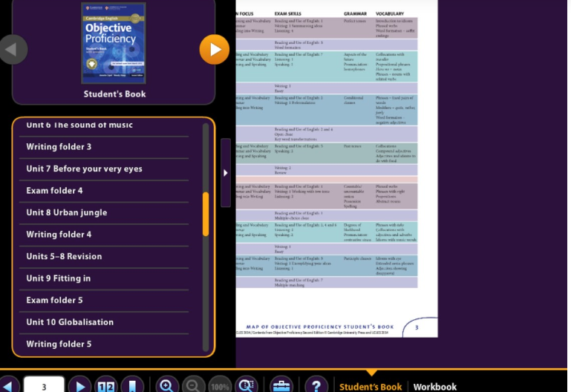Go to next book with orange arrow
This screenshot has width=571, height=392.
click(x=214, y=50)
